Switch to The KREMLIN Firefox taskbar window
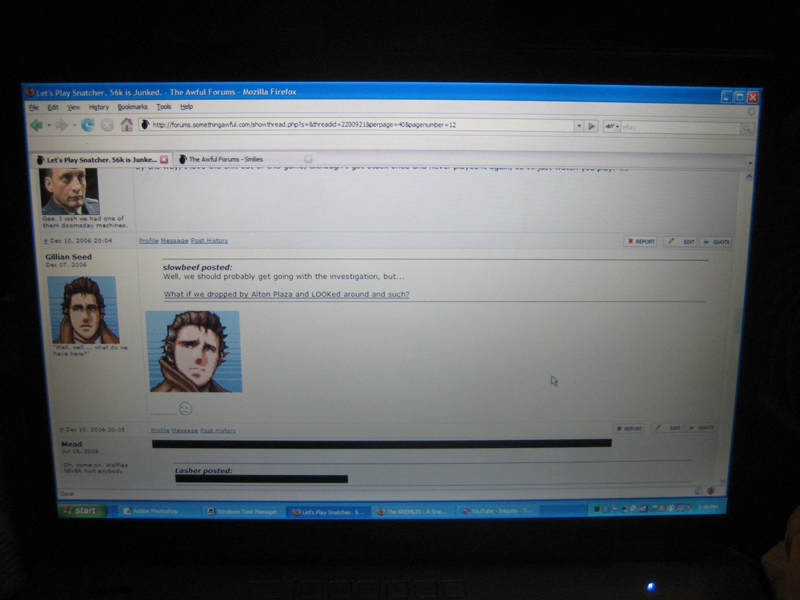This screenshot has width=800, height=600. click(411, 512)
